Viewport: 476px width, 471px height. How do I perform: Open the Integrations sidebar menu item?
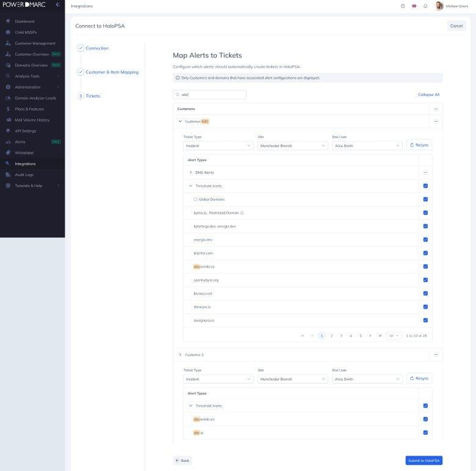[32, 164]
